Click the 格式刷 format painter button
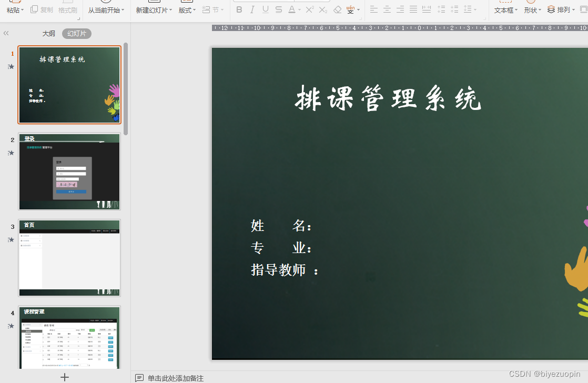 pyautogui.click(x=67, y=10)
